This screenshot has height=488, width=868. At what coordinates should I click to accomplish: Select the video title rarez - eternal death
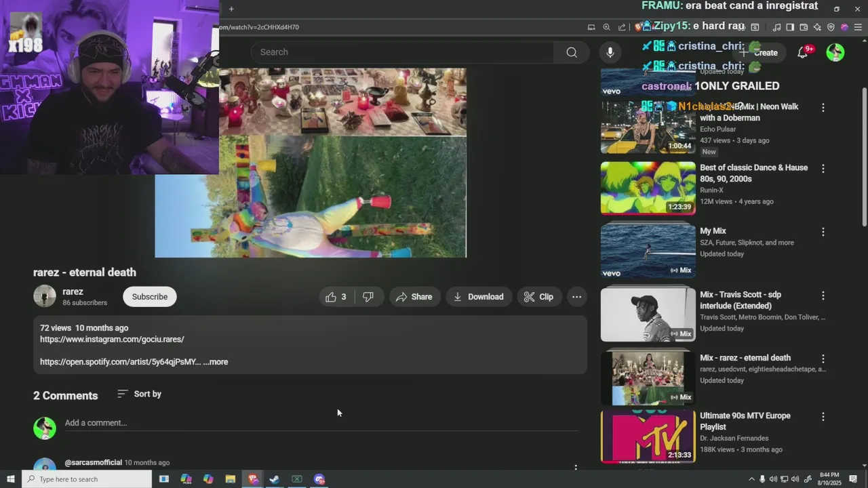(85, 272)
